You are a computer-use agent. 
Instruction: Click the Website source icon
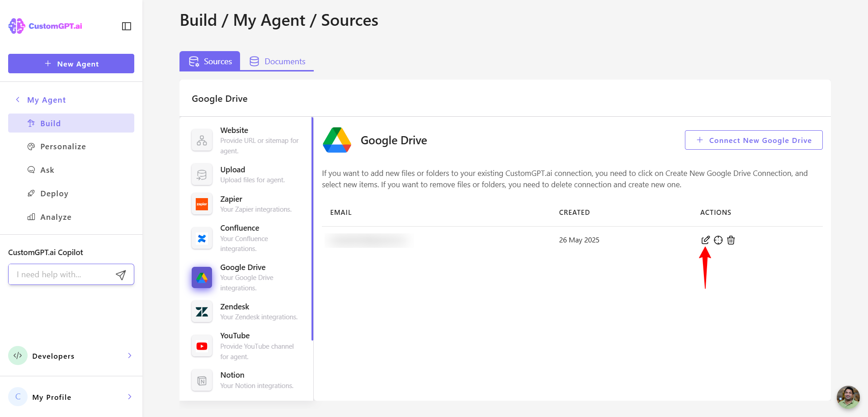click(x=202, y=140)
